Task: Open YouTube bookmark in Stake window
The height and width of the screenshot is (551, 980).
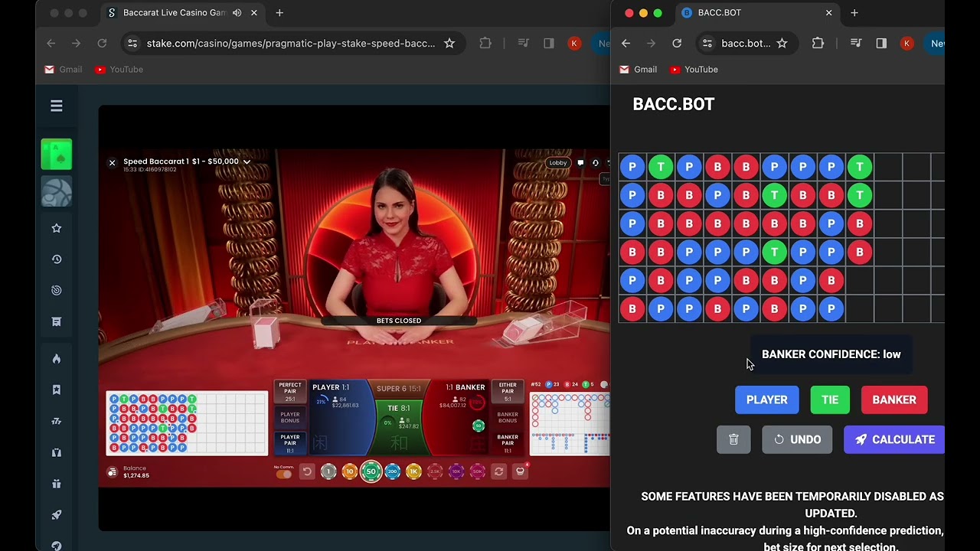Action: click(119, 70)
